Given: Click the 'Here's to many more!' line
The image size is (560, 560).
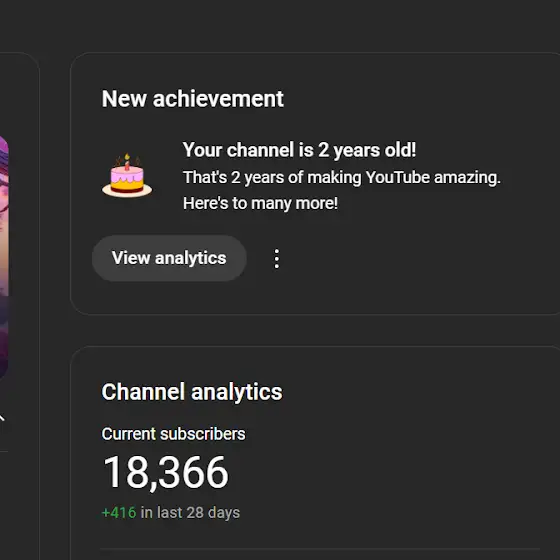Looking at the screenshot, I should (260, 204).
